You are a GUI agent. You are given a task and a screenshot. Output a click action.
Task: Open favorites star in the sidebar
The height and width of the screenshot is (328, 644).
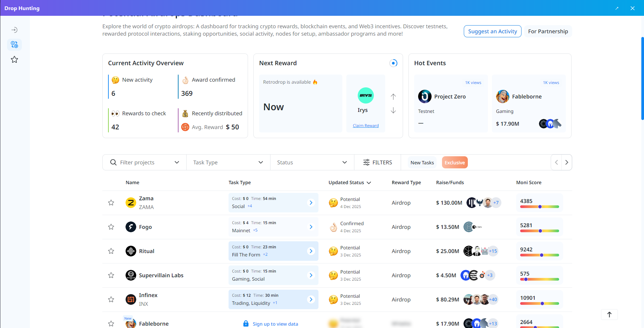14,59
